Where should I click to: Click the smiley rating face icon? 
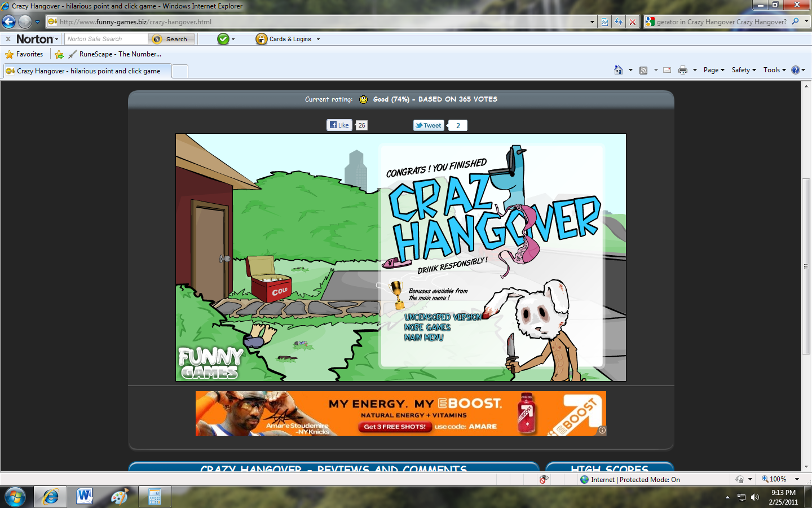pyautogui.click(x=364, y=99)
